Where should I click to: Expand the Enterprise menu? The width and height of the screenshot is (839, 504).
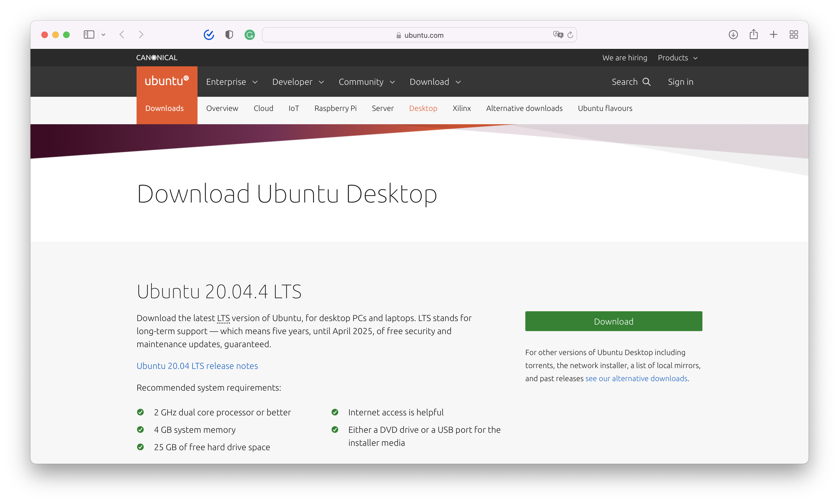(232, 82)
